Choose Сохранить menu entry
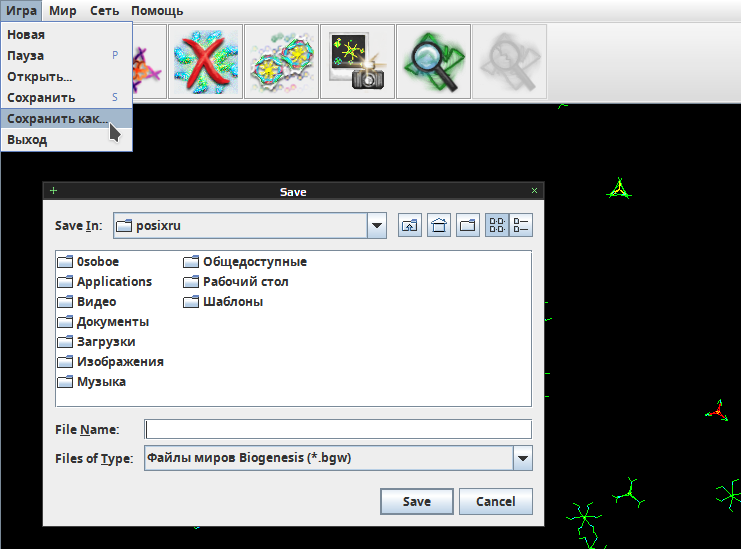The width and height of the screenshot is (741, 549). pos(67,98)
